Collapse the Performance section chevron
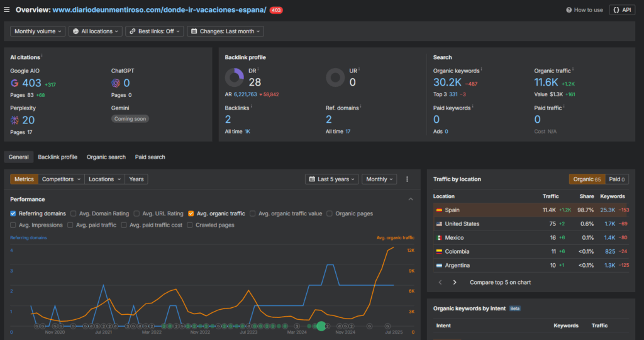 411,200
